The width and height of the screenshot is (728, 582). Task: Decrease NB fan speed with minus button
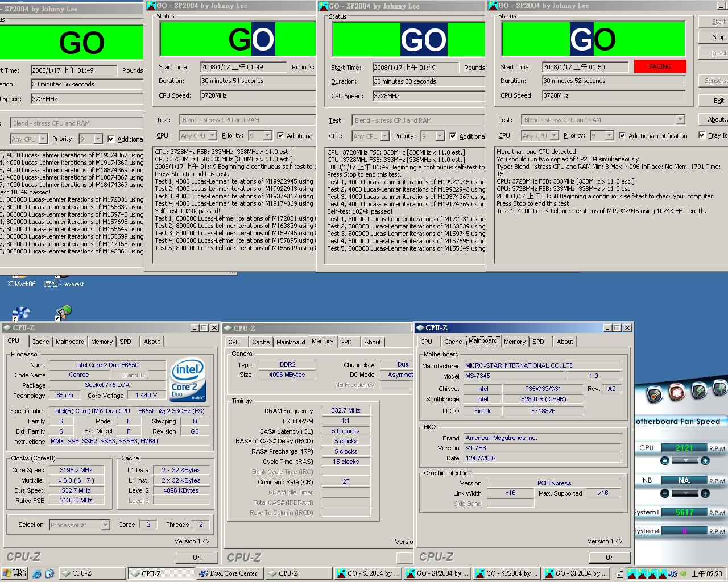click(x=664, y=493)
